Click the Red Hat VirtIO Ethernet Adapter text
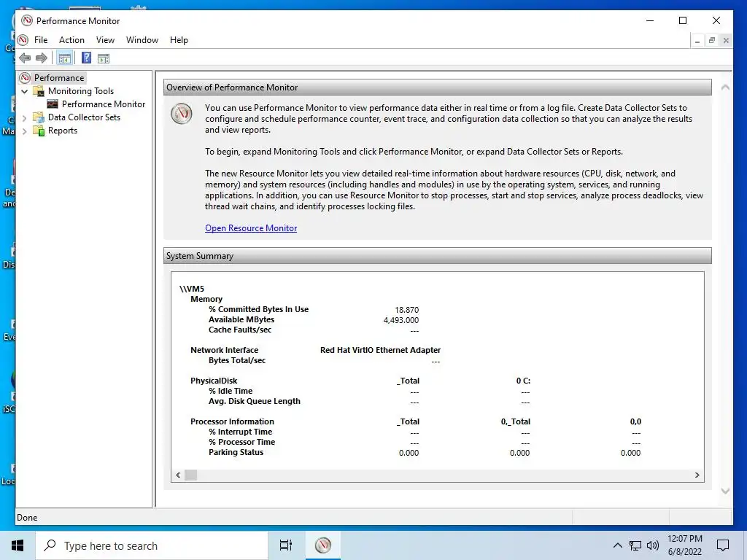Viewport: 747px width, 560px height. pyautogui.click(x=380, y=350)
